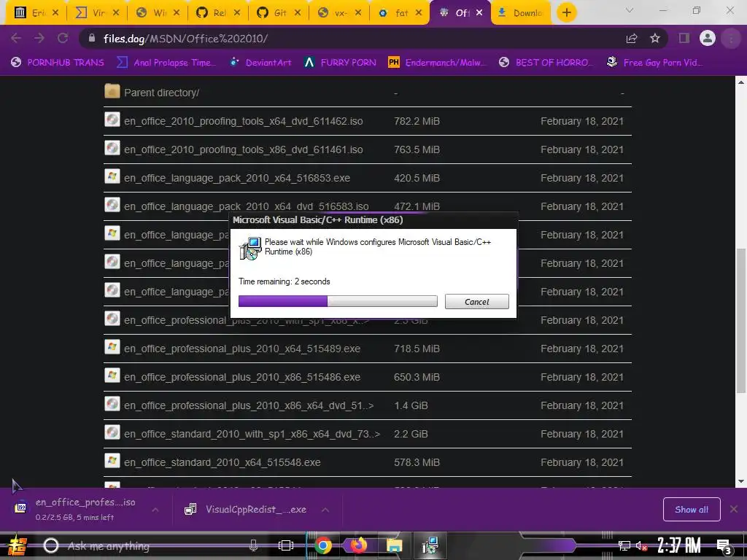Close the downloads bar
The image size is (747, 560).
(734, 509)
